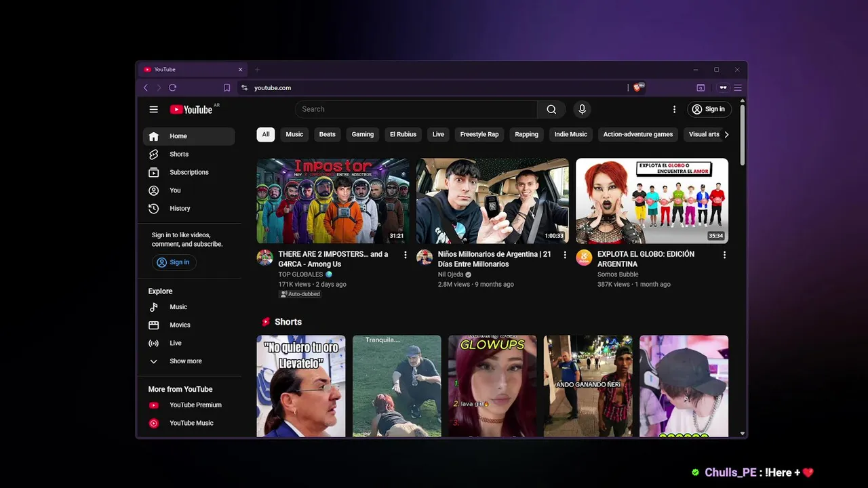This screenshot has width=868, height=488.
Task: Expand Show more under Explore
Action: [x=189, y=361]
